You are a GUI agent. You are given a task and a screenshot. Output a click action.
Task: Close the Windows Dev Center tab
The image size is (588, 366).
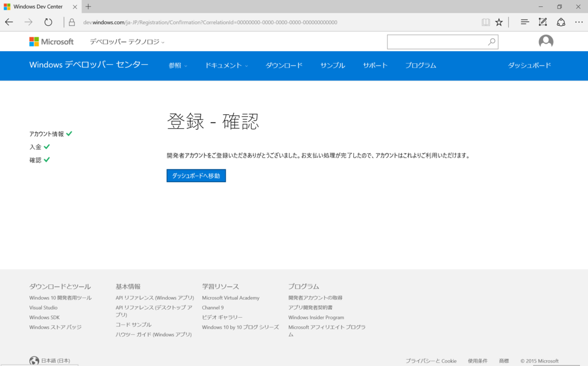click(x=75, y=7)
